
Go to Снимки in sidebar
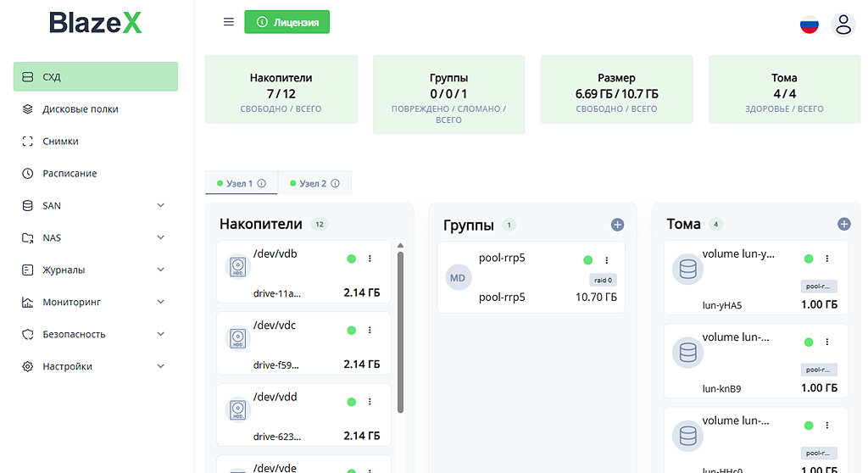pos(60,142)
